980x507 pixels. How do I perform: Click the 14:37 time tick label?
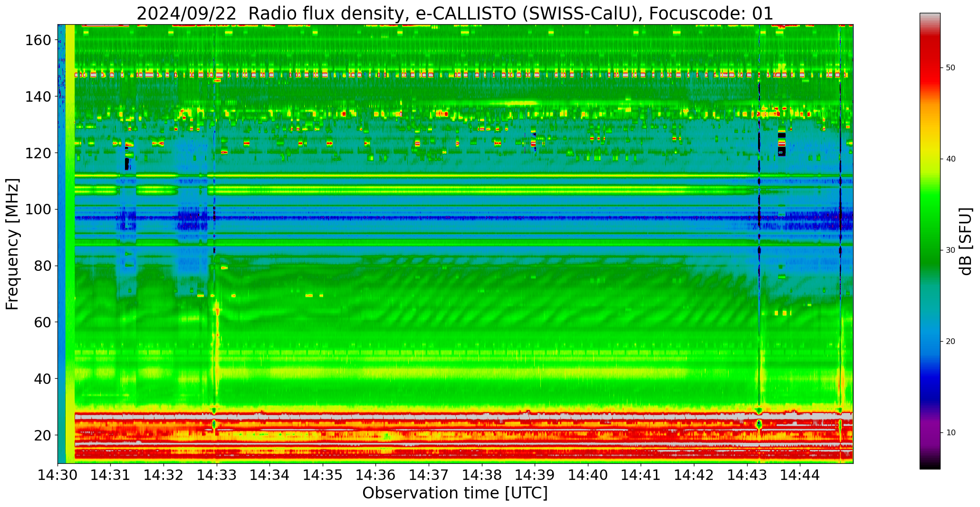point(429,474)
